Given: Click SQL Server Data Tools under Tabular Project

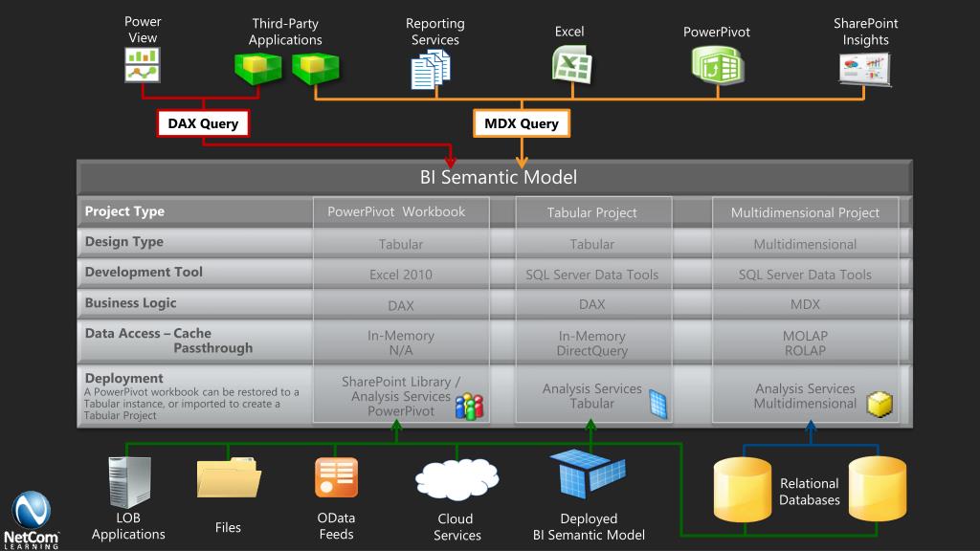Looking at the screenshot, I should coord(593,275).
